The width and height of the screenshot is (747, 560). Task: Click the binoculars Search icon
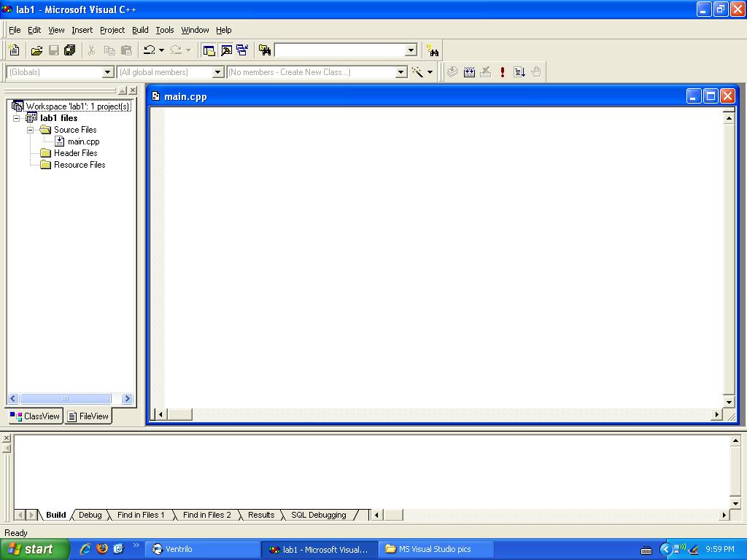point(433,50)
